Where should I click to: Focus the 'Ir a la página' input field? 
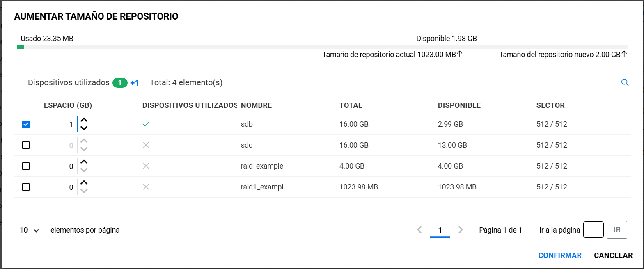coord(593,230)
